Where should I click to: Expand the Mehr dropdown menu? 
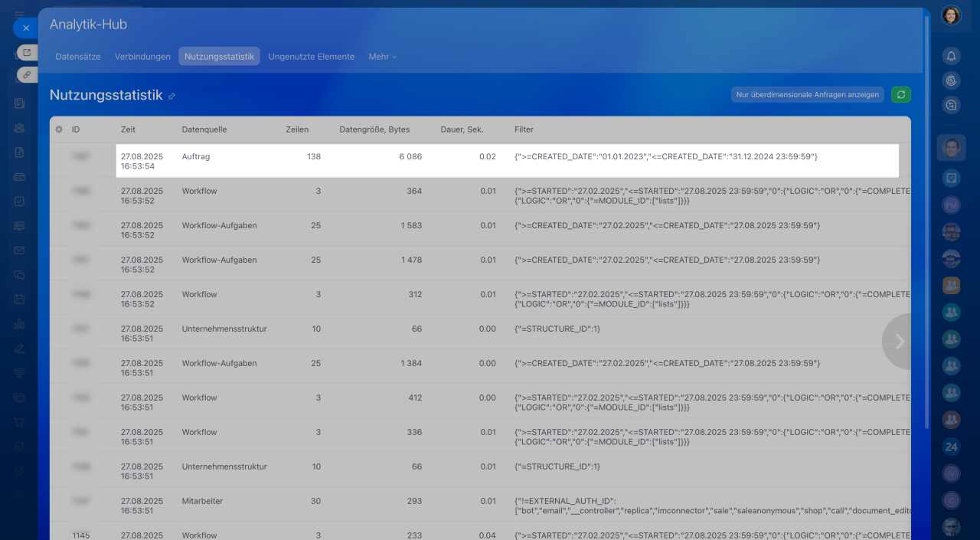(x=382, y=57)
